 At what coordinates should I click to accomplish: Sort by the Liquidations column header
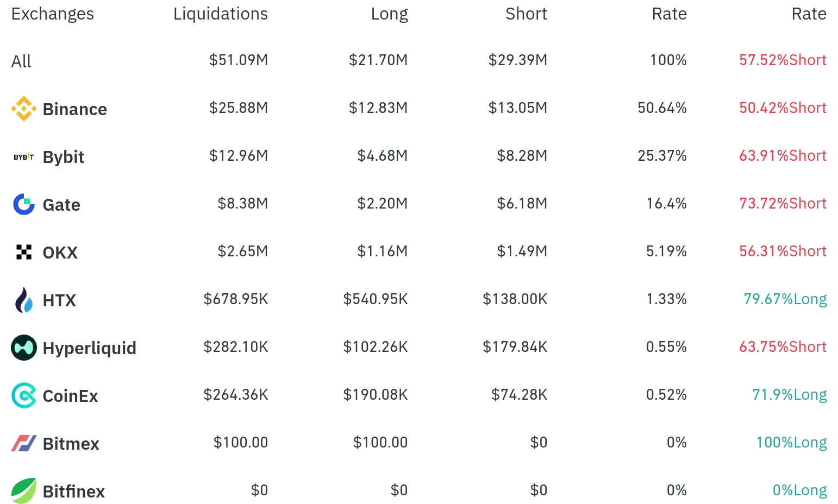click(x=220, y=14)
